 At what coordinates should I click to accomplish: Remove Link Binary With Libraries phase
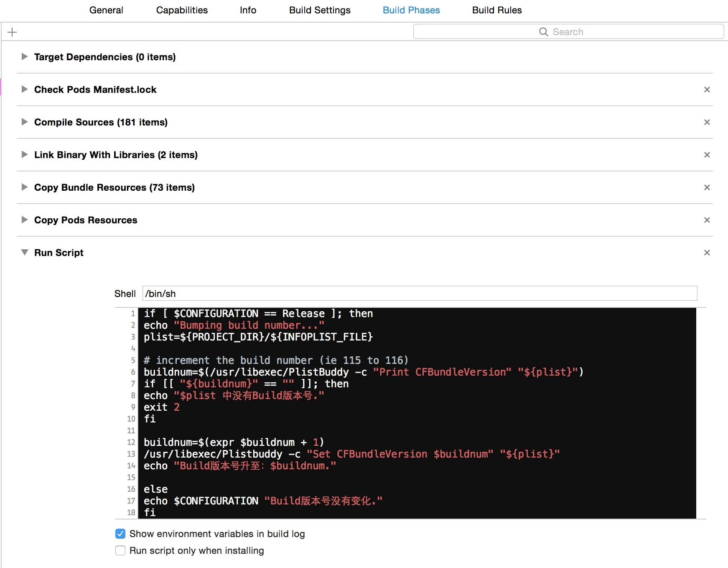(707, 155)
